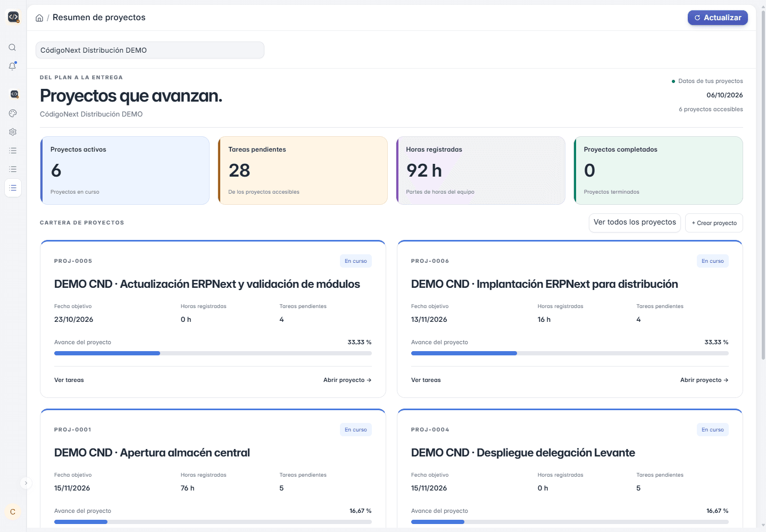Screen dimensions: 766x532
Task: Open the palette icon in the sidebar
Action: click(x=13, y=113)
